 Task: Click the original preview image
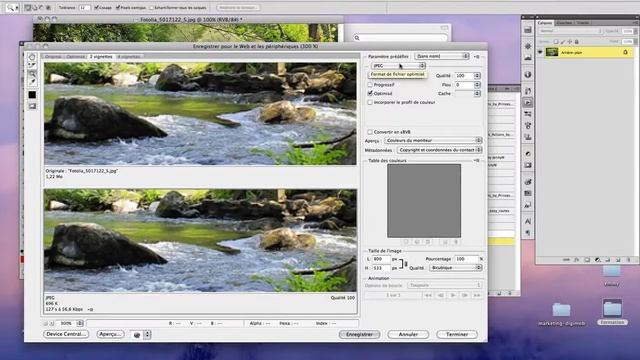(x=200, y=114)
